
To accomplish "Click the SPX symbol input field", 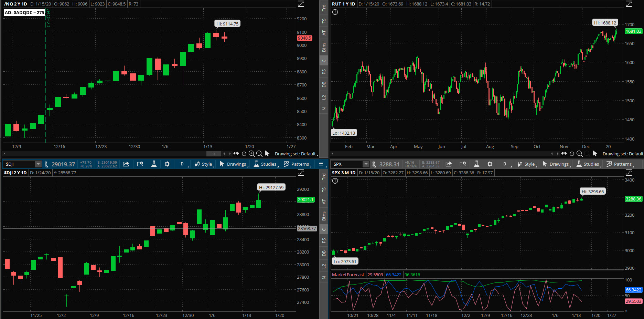I will [x=347, y=164].
